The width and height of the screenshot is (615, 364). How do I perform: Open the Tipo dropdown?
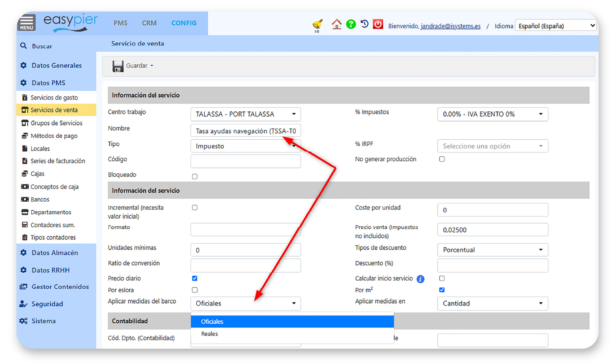click(x=246, y=146)
